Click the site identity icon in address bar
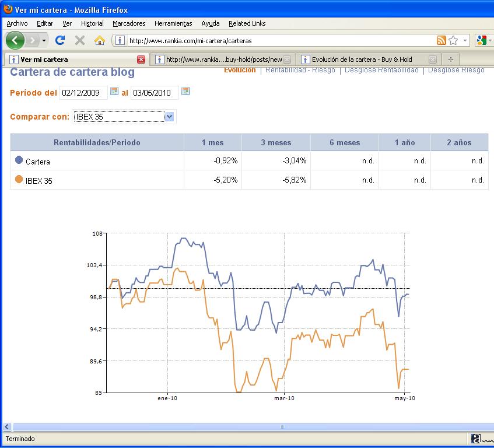The width and height of the screenshot is (494, 448). point(120,40)
